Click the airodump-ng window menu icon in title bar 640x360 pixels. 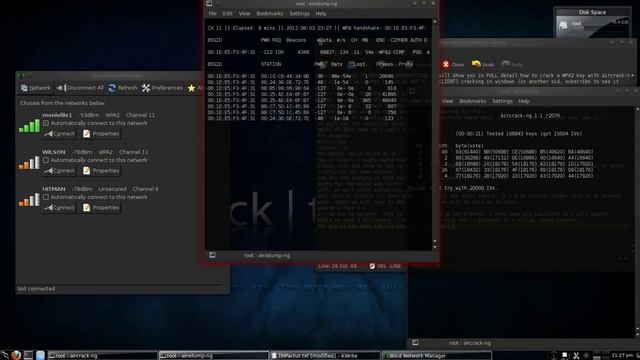click(x=209, y=4)
